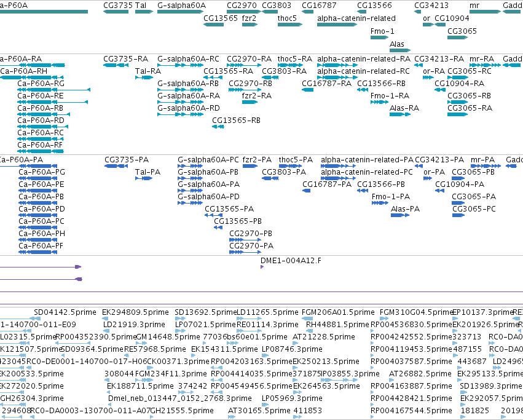Select the alpha-catenin-related-RC transcript
The width and height of the screenshot is (523, 420).
tap(337, 77)
